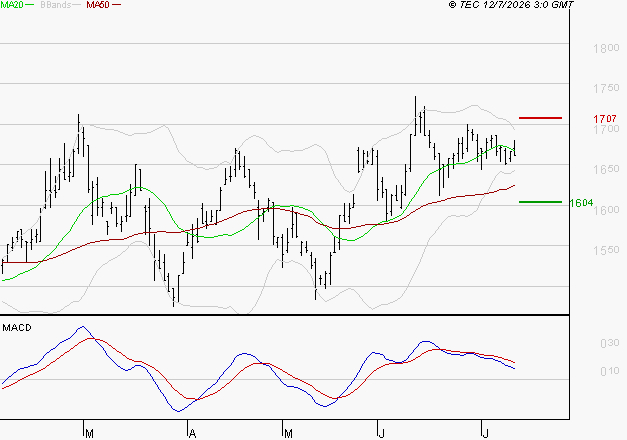
Task: Click the second M month marker
Action: pyautogui.click(x=288, y=434)
